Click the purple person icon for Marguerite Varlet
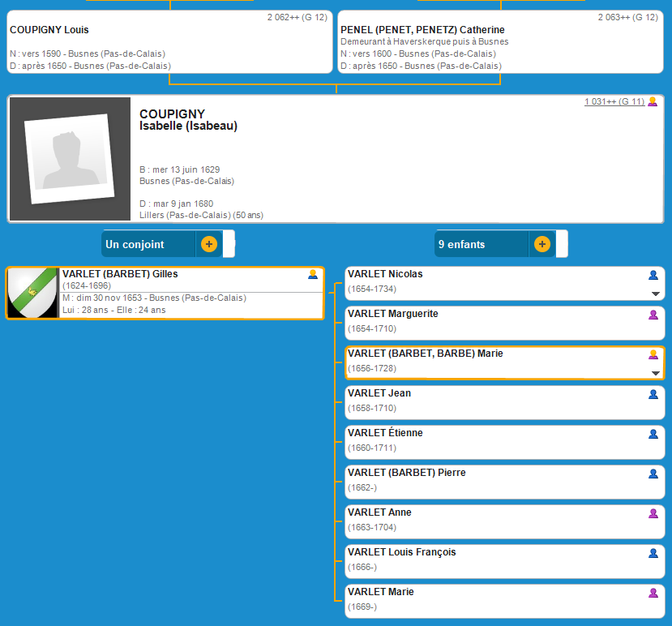 (x=653, y=315)
